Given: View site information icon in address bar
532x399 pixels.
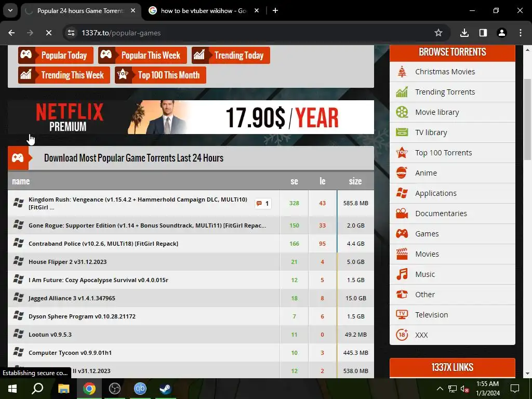Looking at the screenshot, I should pyautogui.click(x=71, y=33).
